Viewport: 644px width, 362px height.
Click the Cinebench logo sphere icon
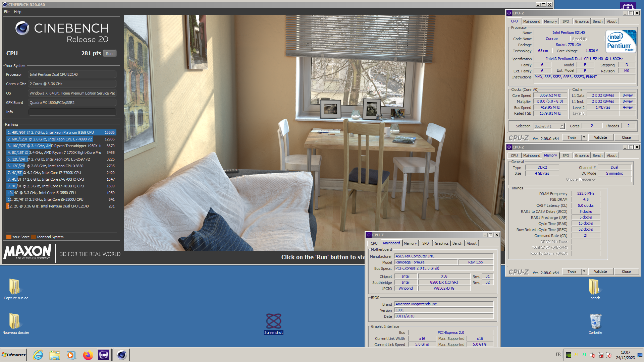(x=22, y=28)
